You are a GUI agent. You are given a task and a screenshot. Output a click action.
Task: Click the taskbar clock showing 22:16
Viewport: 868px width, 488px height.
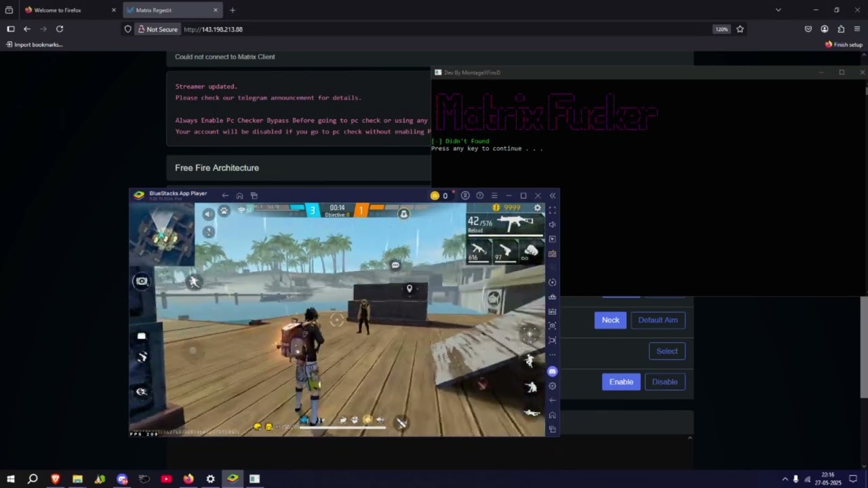point(828,479)
